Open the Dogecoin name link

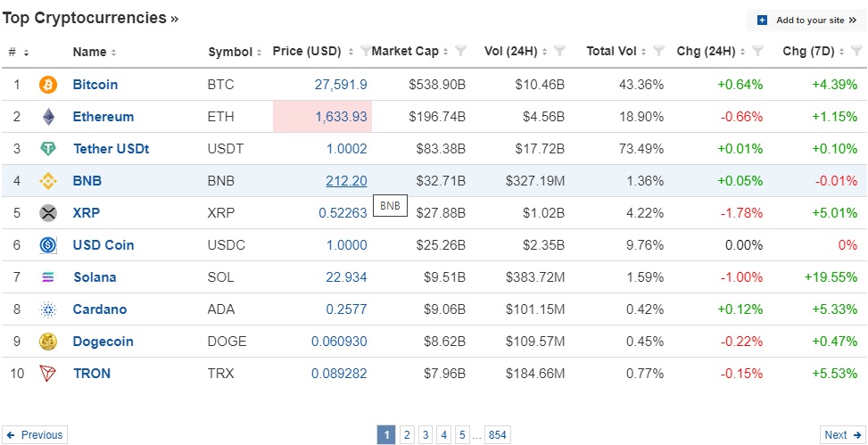pos(103,342)
